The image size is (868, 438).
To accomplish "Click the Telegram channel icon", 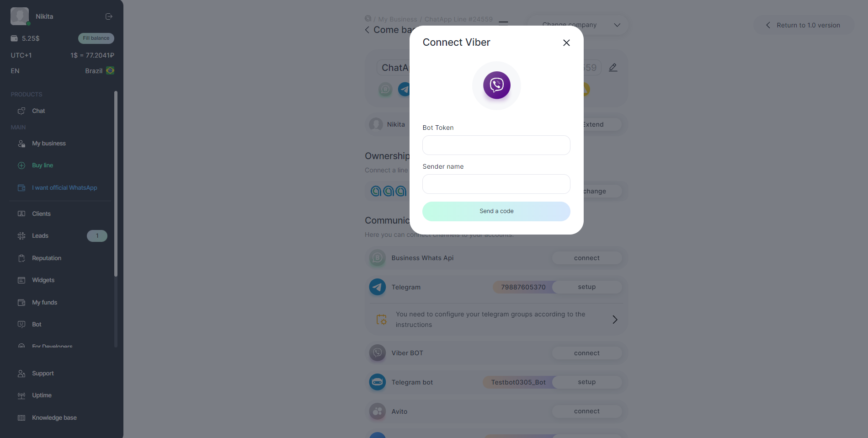I will [x=377, y=287].
